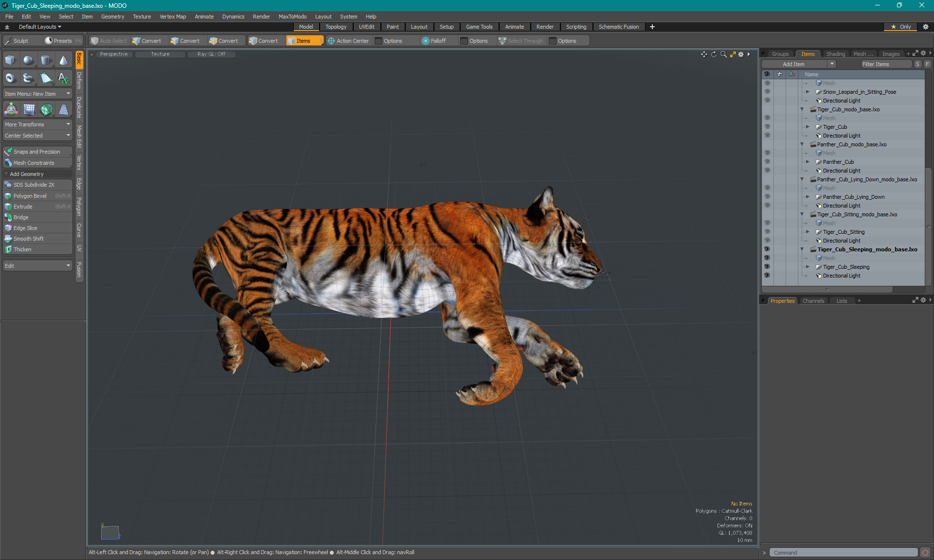This screenshot has width=934, height=560.
Task: Open the Items panel settings gear
Action: 923,53
